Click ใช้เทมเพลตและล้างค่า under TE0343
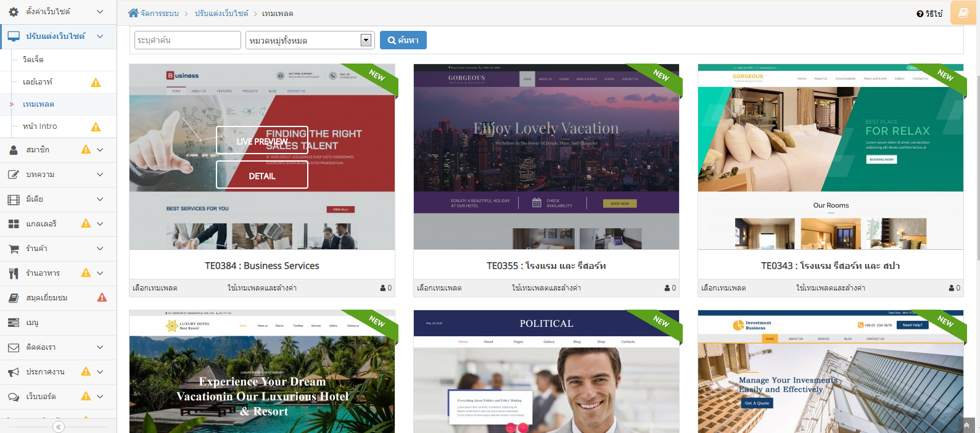980x433 pixels. [831, 288]
